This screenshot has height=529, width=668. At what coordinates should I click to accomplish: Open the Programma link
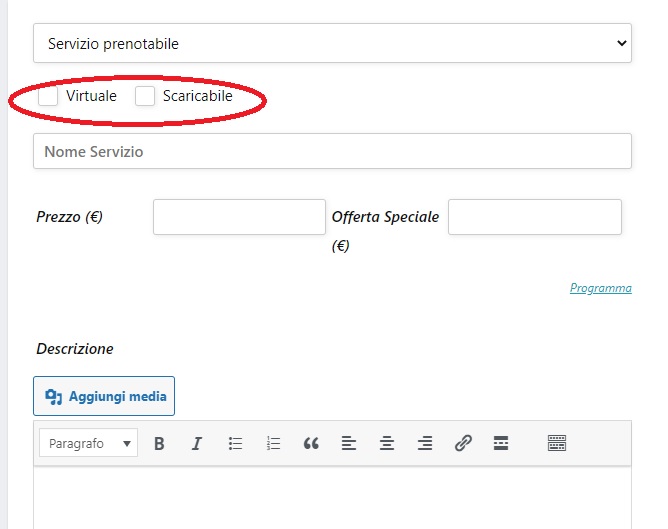click(600, 288)
